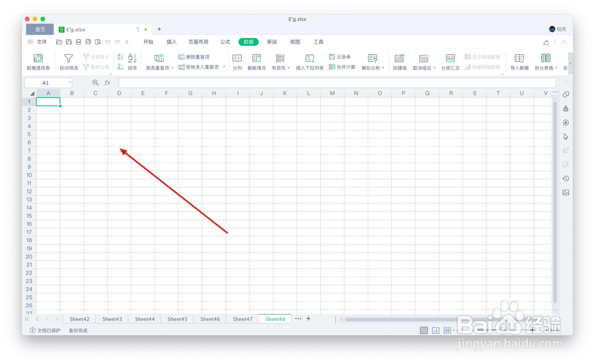The height and width of the screenshot is (364, 595).
Task: Click the share icon at top right
Action: click(x=546, y=42)
